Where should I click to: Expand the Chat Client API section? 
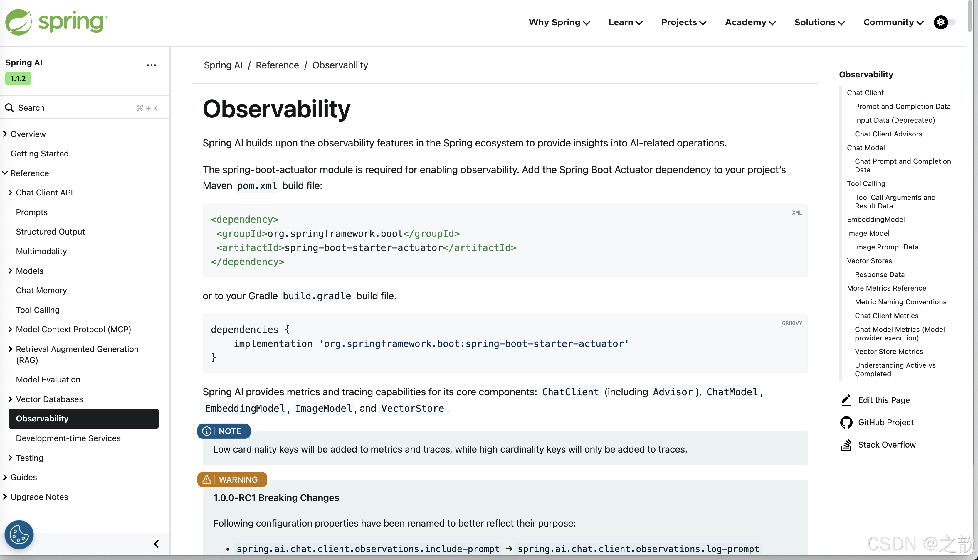(10, 192)
